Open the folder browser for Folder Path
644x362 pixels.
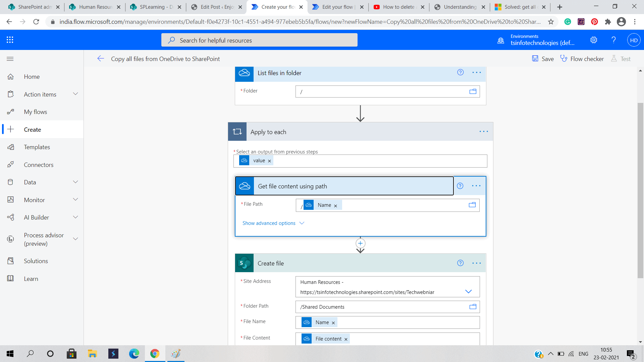click(x=473, y=306)
